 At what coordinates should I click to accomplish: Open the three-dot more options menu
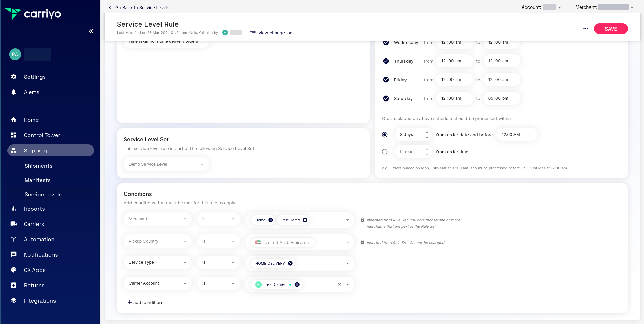[586, 29]
